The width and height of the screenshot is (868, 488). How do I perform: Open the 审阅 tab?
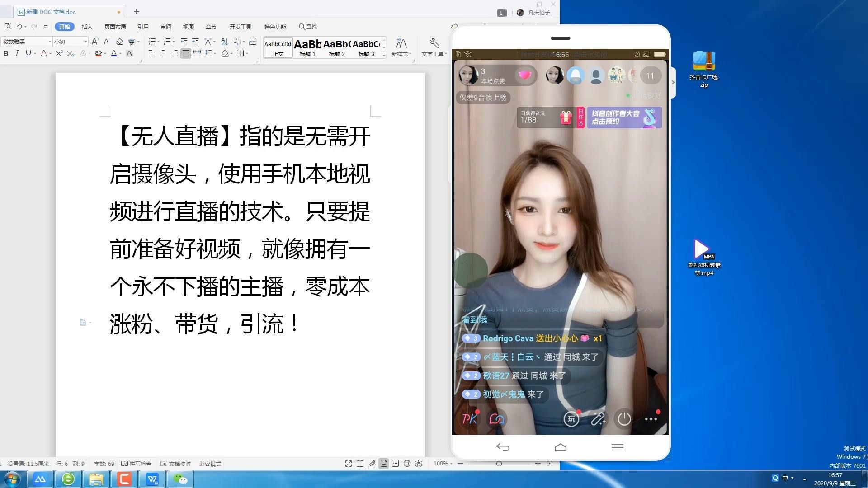coord(166,27)
